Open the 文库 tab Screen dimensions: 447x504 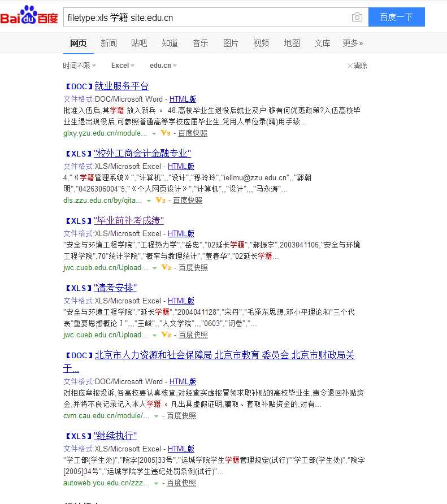322,43
